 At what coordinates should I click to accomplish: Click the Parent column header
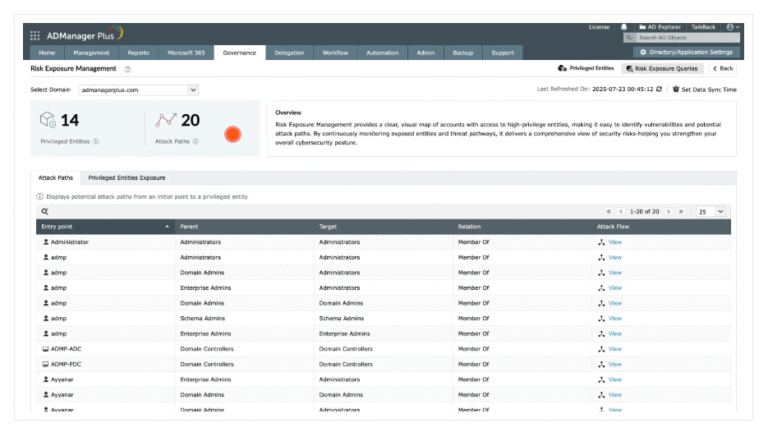point(244,226)
